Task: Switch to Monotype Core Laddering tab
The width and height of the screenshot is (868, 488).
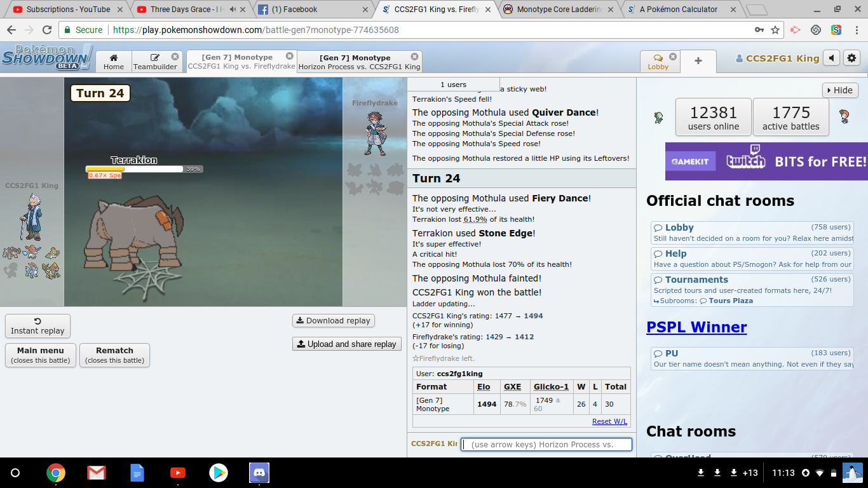Action: pos(559,10)
